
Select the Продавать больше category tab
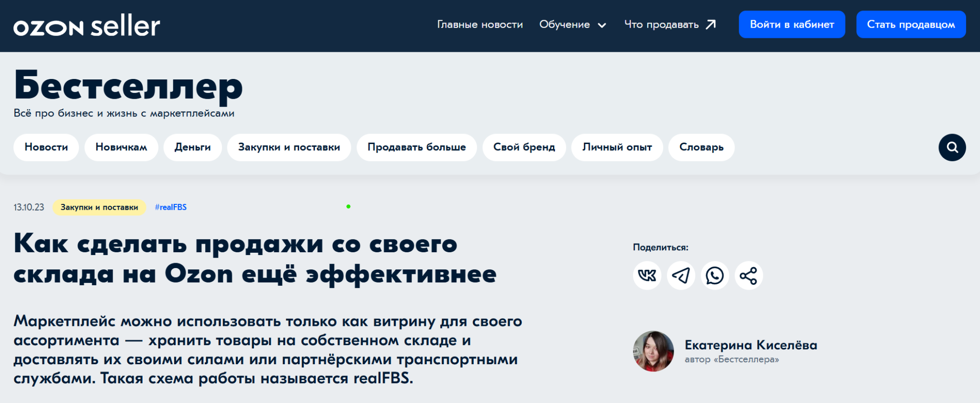[416, 147]
